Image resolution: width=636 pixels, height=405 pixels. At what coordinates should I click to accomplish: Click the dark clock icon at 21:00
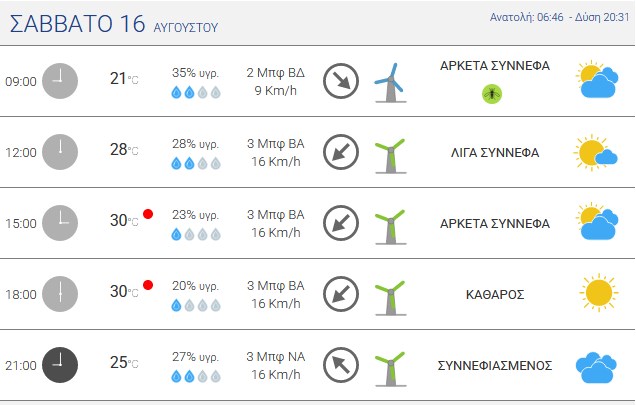coord(61,363)
